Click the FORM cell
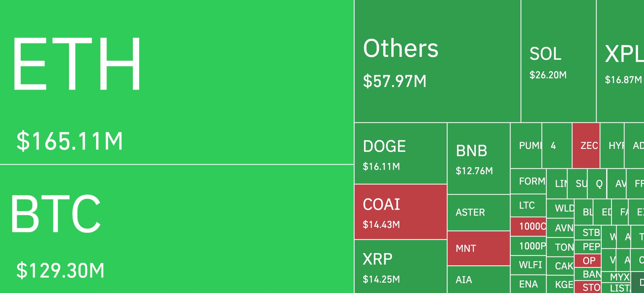This screenshot has height=293, width=644. click(x=528, y=181)
